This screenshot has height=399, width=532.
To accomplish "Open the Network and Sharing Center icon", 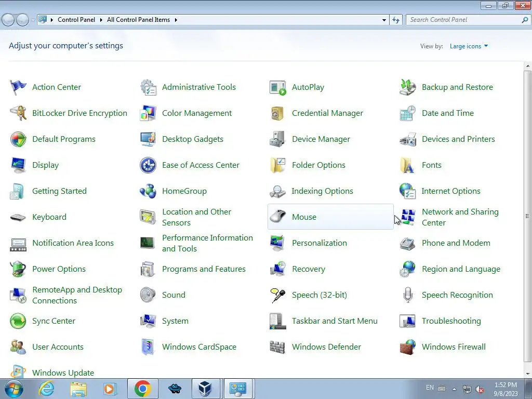I will coord(407,217).
